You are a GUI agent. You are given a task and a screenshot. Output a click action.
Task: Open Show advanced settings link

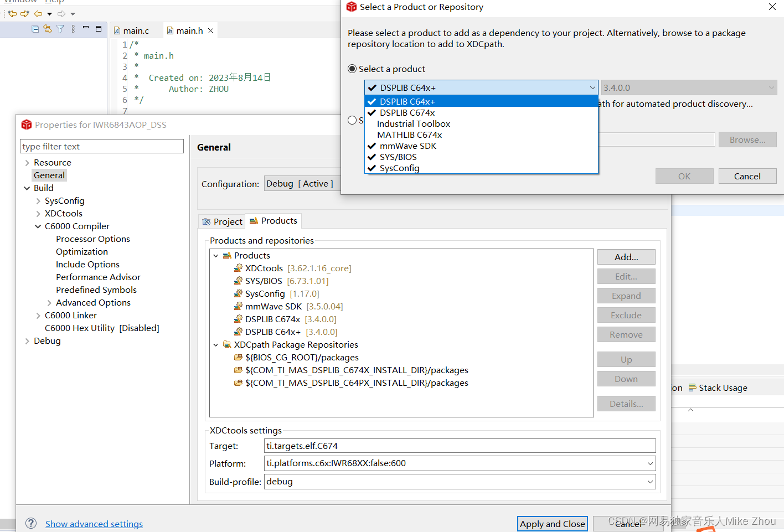94,524
